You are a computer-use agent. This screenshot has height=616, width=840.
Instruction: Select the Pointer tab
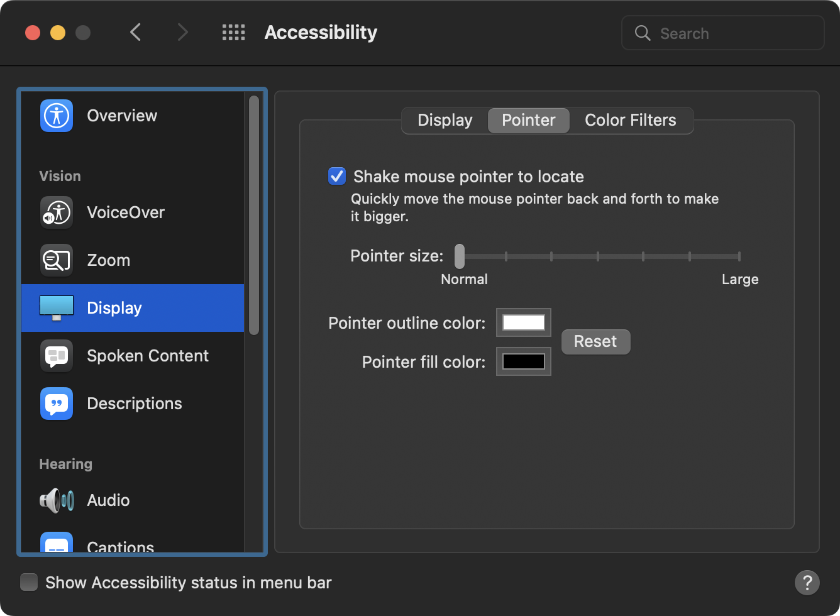(528, 120)
